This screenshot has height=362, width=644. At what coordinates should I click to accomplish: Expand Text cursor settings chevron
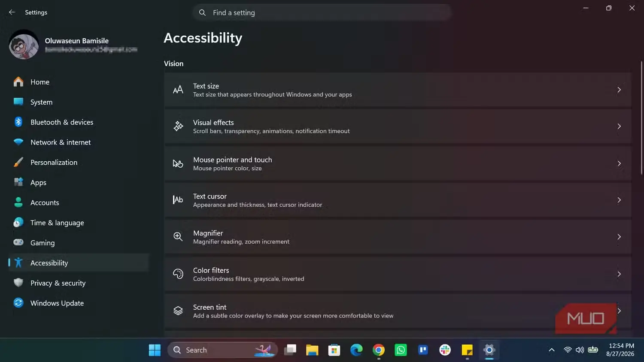619,200
